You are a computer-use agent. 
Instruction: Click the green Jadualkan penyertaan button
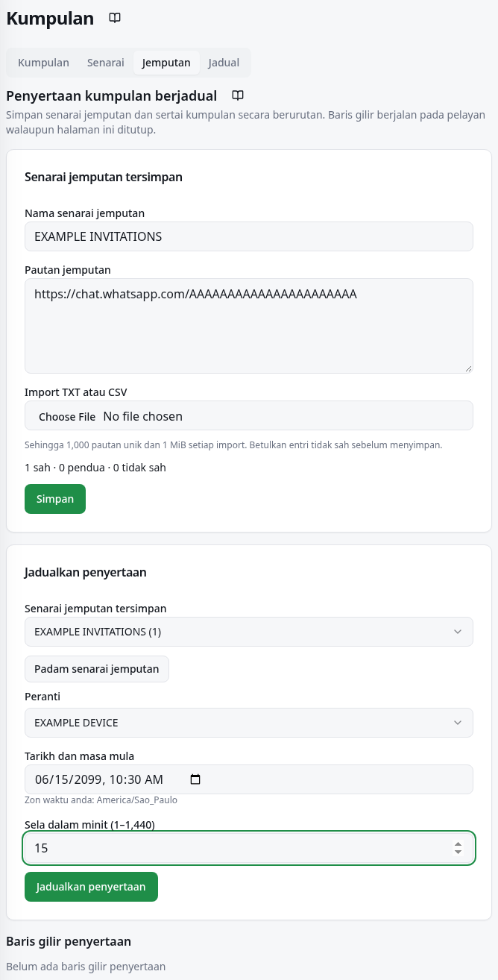coord(91,887)
